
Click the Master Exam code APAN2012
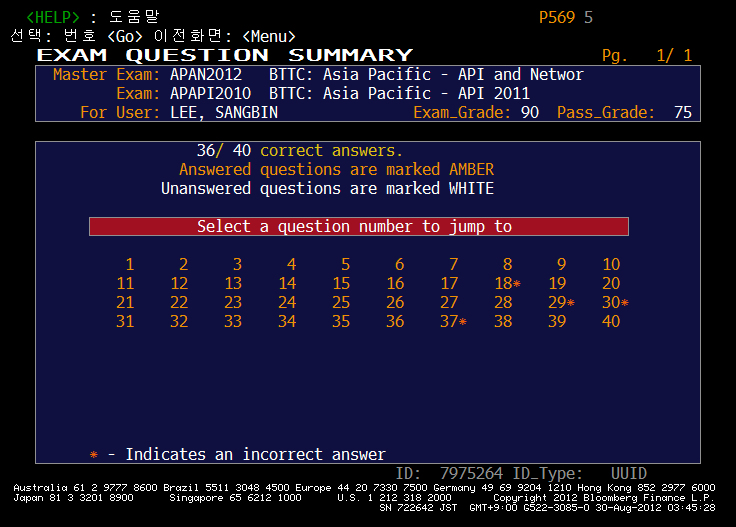[x=206, y=75]
